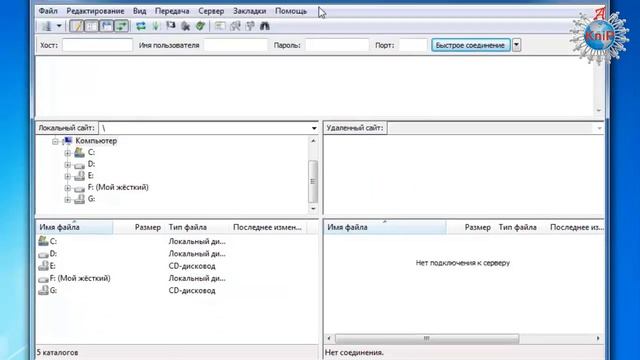
Task: Select E: drive in local tree
Action: [x=91, y=176]
